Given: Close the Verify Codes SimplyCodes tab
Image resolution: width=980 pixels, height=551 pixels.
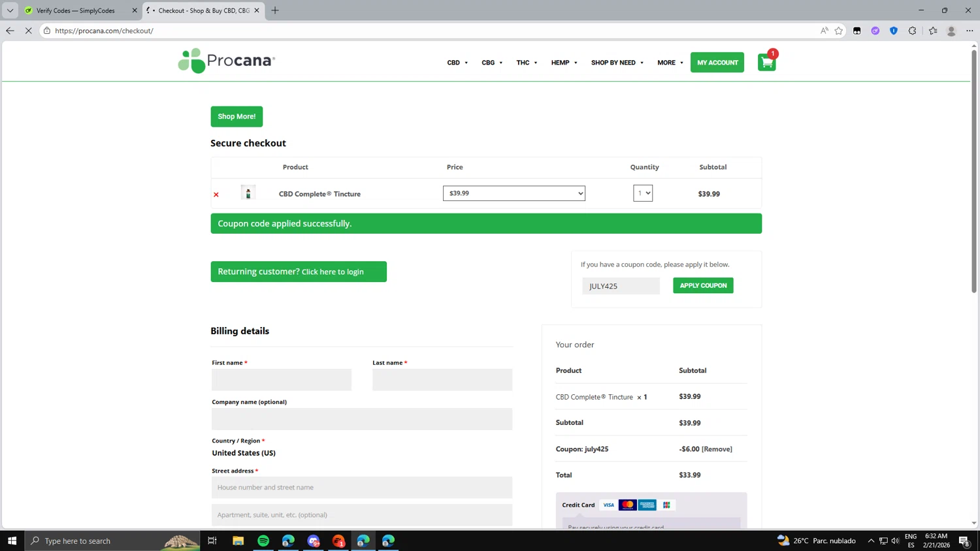Looking at the screenshot, I should (135, 10).
